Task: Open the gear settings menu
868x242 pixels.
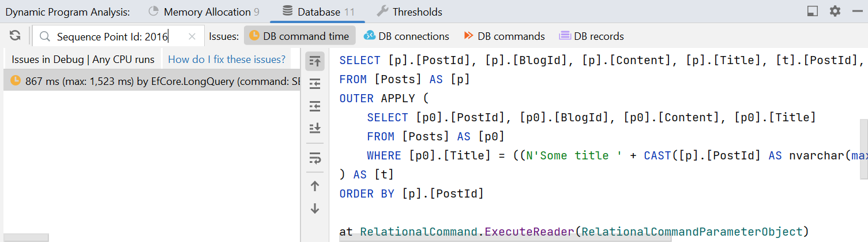Action: point(835,11)
